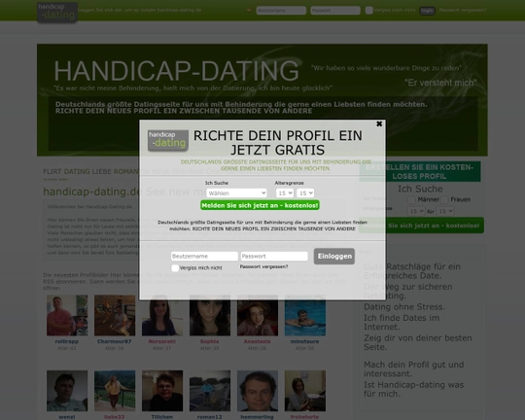
Task: Focus the top bar Passwort field
Action: (335, 11)
